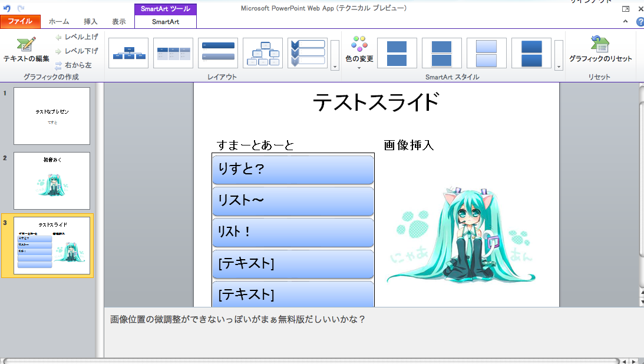This screenshot has height=364, width=644.
Task: Click the slide title テストスライド
Action: pos(377,102)
